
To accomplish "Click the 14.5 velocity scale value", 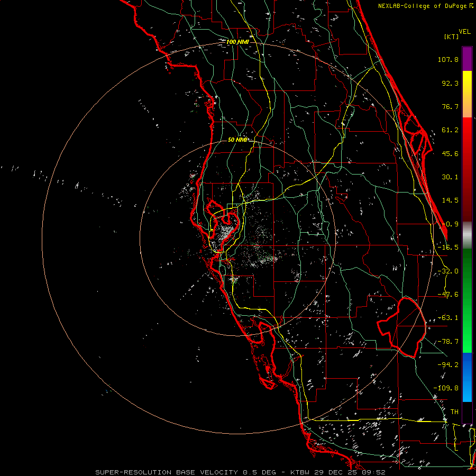I will 450,200.
